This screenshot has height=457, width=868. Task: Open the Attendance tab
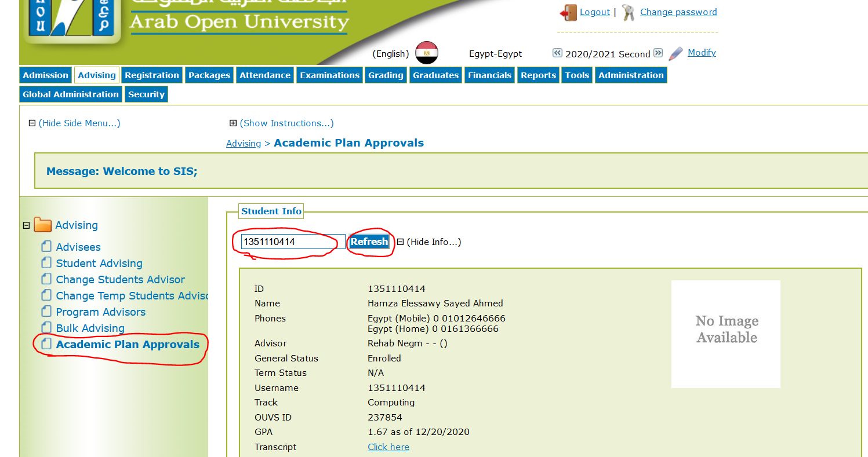pos(265,75)
